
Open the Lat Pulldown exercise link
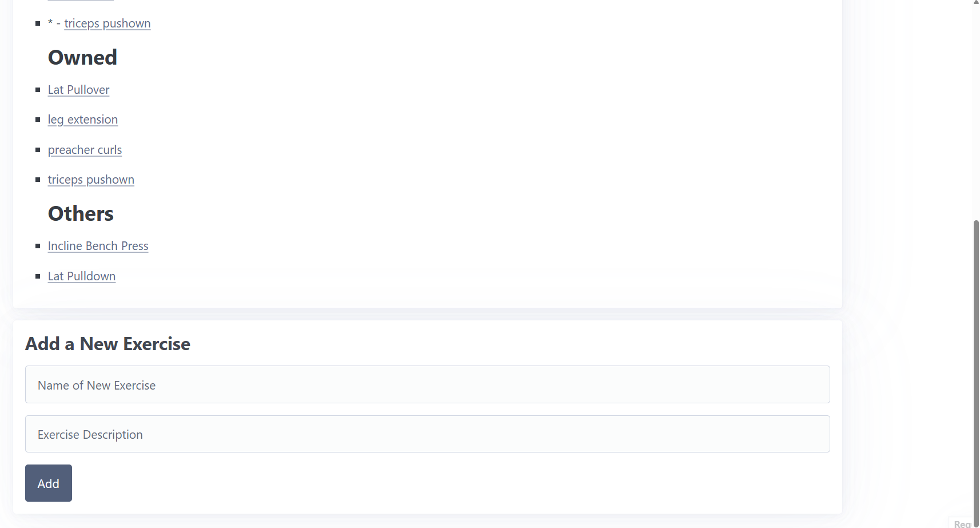pyautogui.click(x=82, y=276)
